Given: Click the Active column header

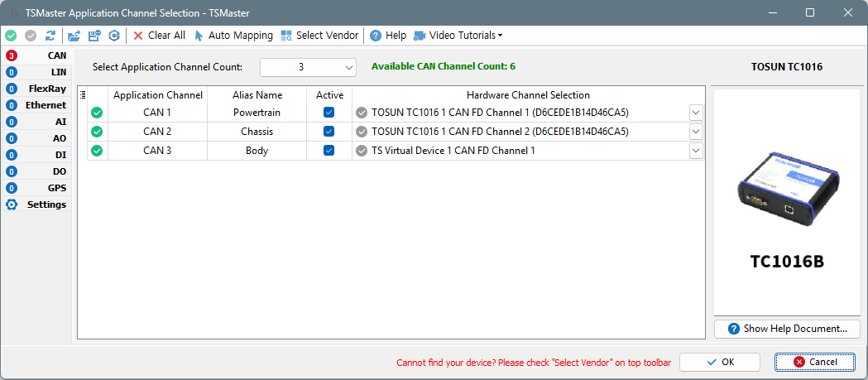Looking at the screenshot, I should pos(329,95).
